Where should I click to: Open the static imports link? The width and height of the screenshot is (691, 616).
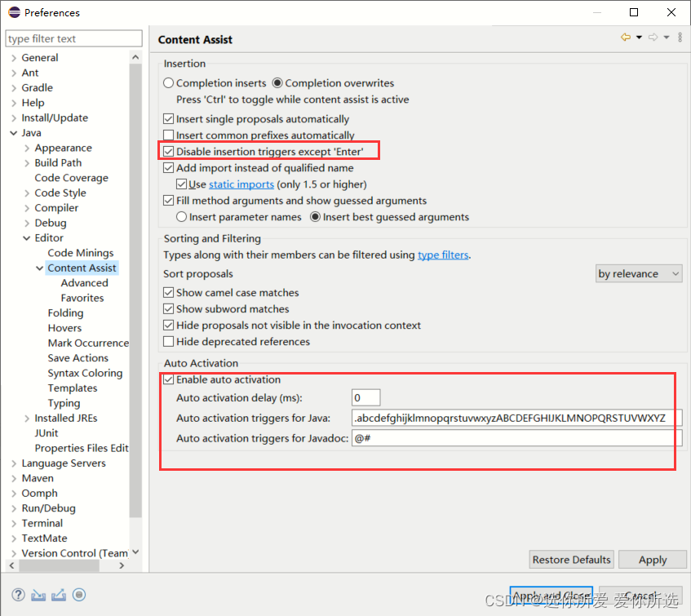pyautogui.click(x=241, y=184)
